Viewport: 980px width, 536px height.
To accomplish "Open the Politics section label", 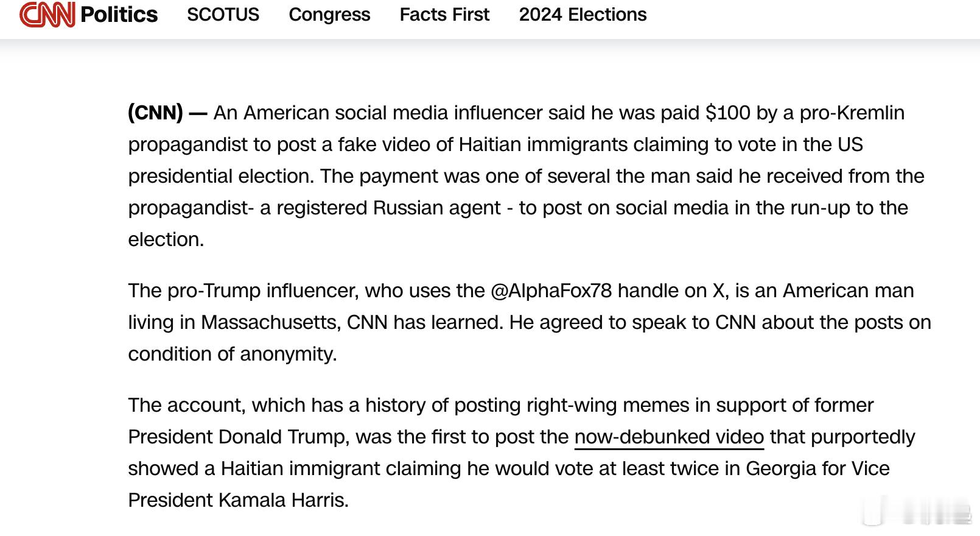I will [119, 15].
